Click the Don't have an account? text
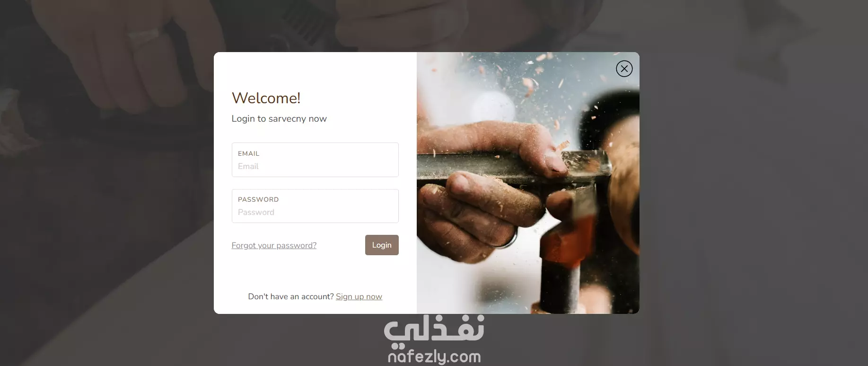 [x=291, y=296]
